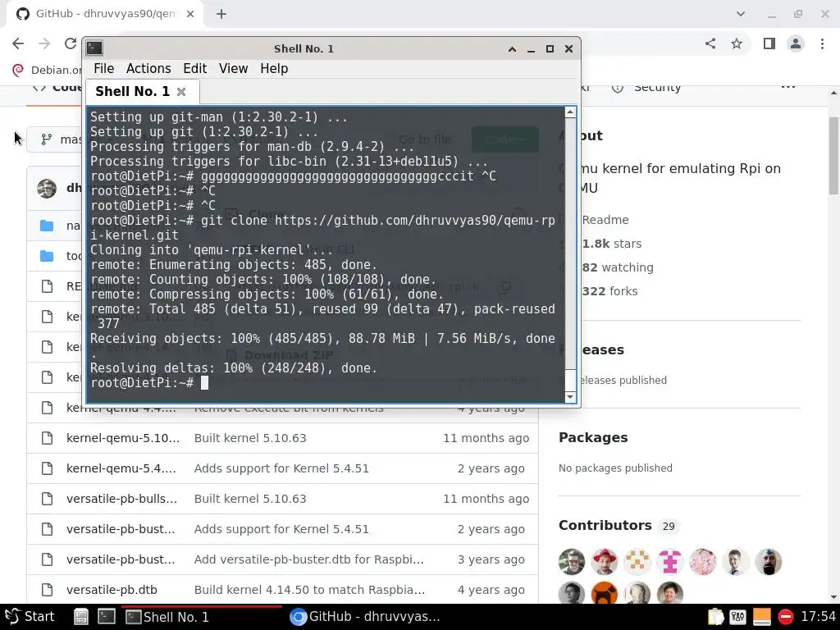840x630 pixels.
Task: Click red stop-sign tray icon
Action: tap(785, 617)
